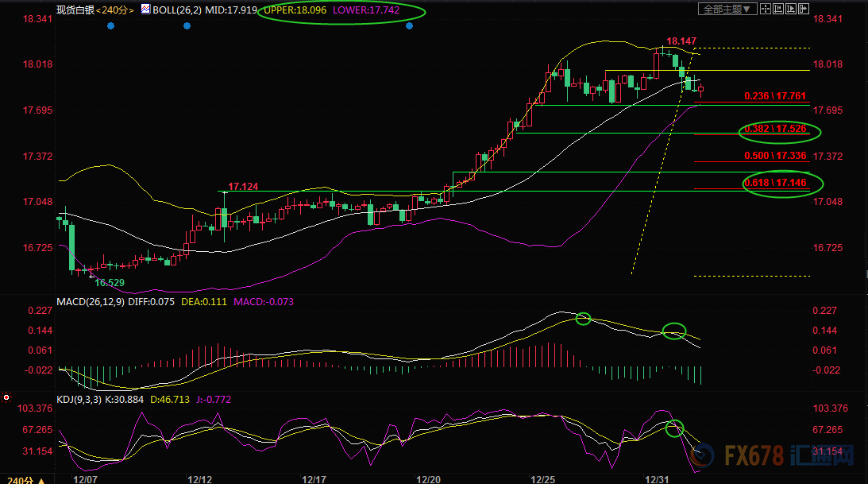This screenshot has width=868, height=484.
Task: Click the small red circle icon left of KDJ
Action: (6, 397)
